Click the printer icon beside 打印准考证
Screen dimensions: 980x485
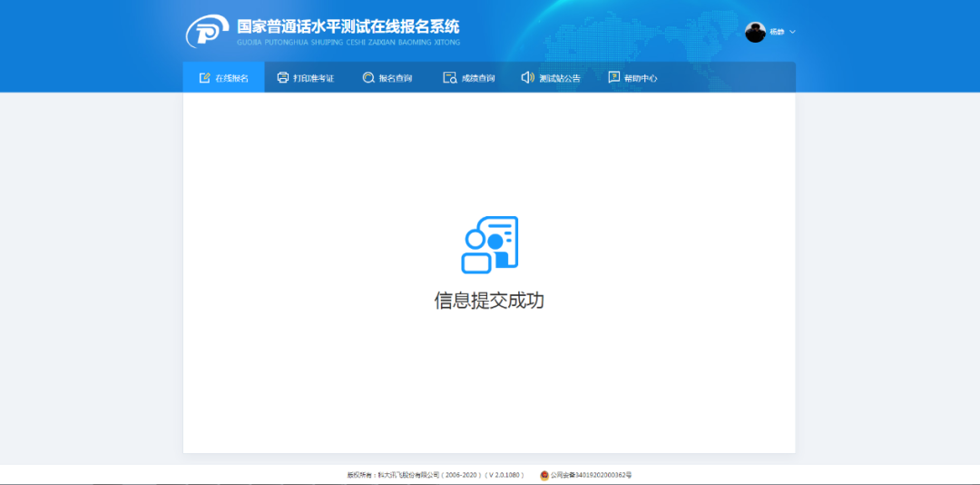pos(283,78)
